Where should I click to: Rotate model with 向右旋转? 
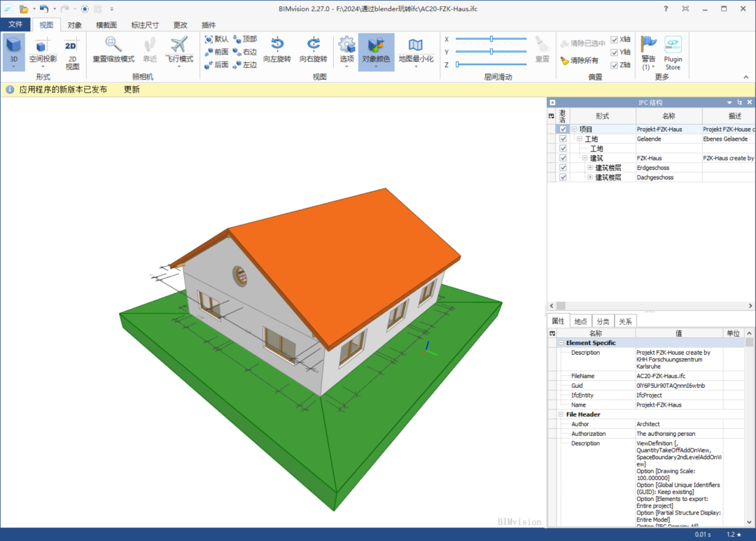point(314,50)
